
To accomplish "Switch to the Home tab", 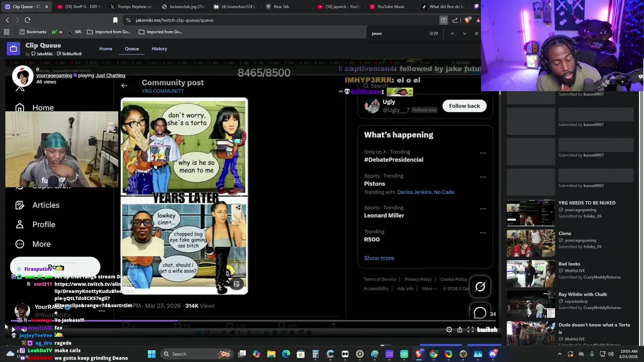I will [x=106, y=49].
